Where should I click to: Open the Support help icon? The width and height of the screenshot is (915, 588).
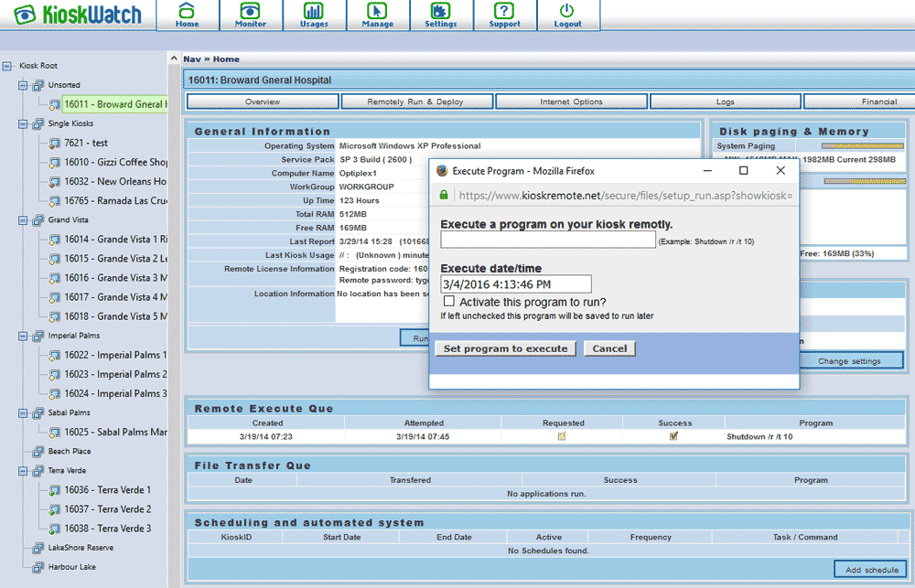503,10
